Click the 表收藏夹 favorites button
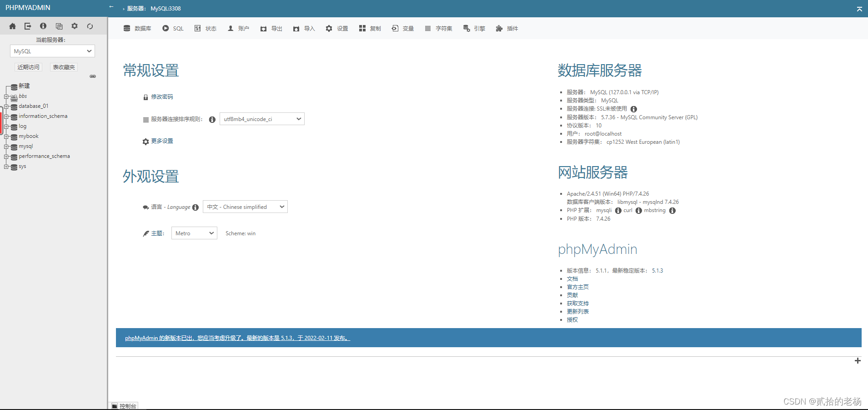This screenshot has height=410, width=868. click(x=64, y=67)
